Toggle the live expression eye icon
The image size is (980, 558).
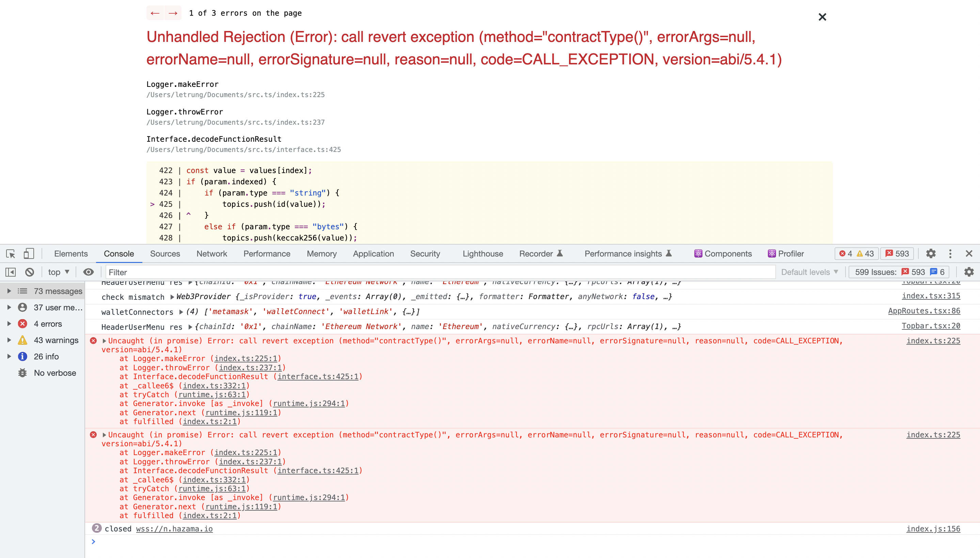[89, 272]
